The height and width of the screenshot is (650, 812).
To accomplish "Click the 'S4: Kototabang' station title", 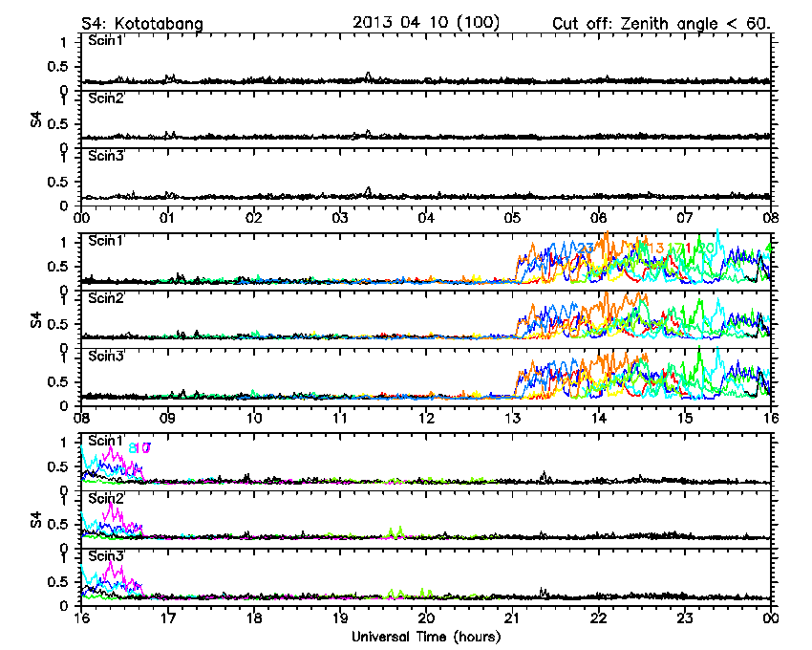I will pyautogui.click(x=142, y=24).
